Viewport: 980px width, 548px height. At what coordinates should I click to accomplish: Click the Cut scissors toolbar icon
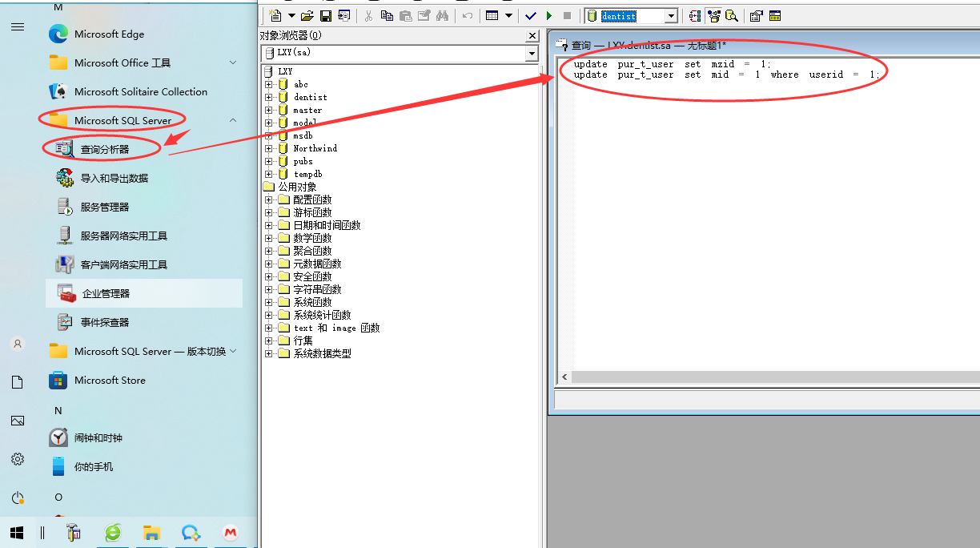(x=368, y=16)
